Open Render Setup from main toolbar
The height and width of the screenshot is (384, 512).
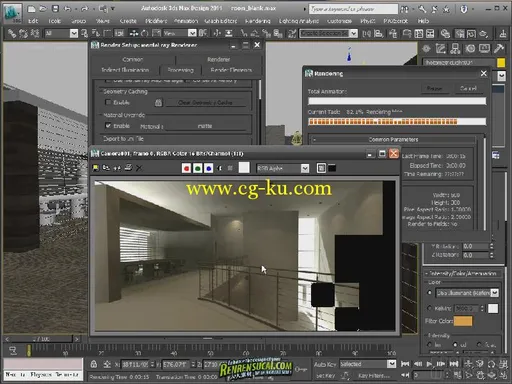tap(460, 33)
